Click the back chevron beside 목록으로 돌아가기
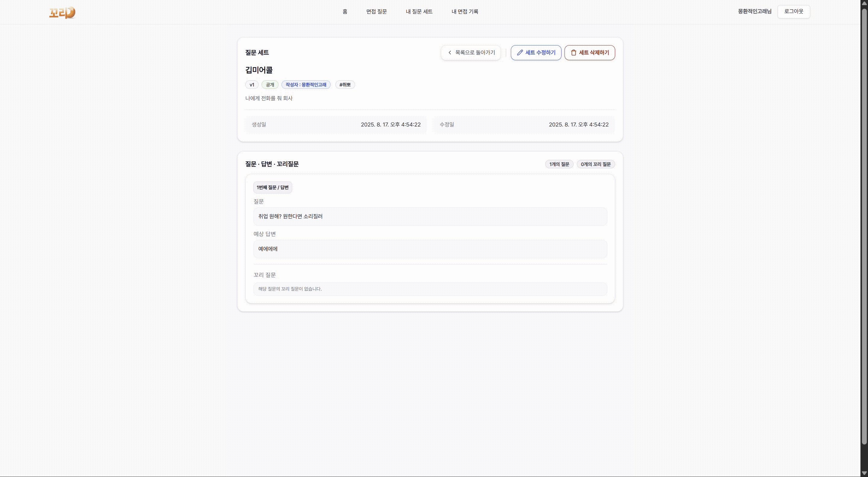The width and height of the screenshot is (868, 477). click(x=449, y=52)
